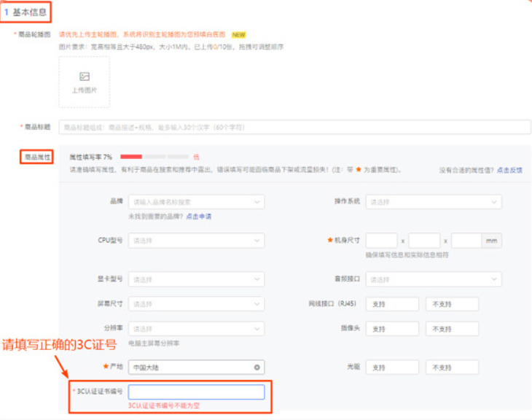
Task: Click first 机身尺寸 dimension input
Action: [x=381, y=241]
